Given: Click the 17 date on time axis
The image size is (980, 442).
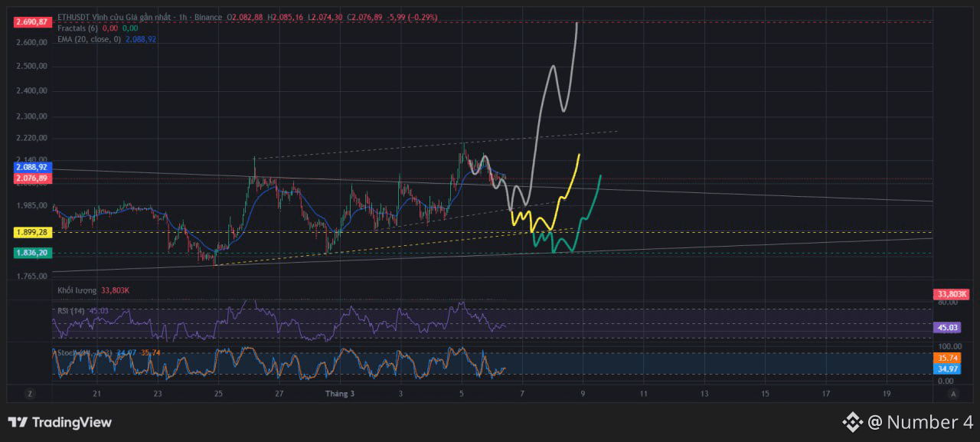Looking at the screenshot, I should [825, 394].
